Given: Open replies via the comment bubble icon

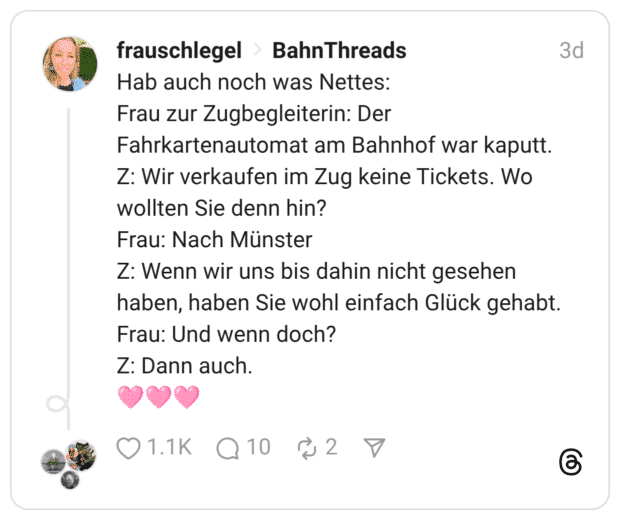Looking at the screenshot, I should (229, 447).
